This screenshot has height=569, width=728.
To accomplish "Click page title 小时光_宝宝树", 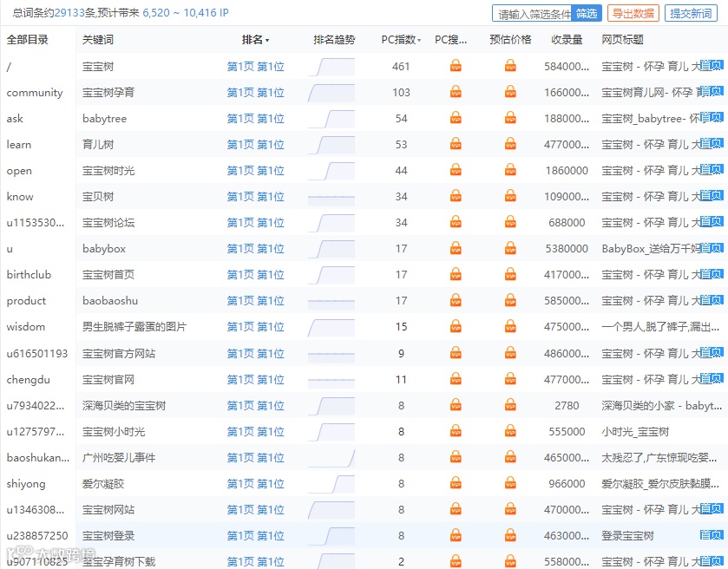I will 635,432.
